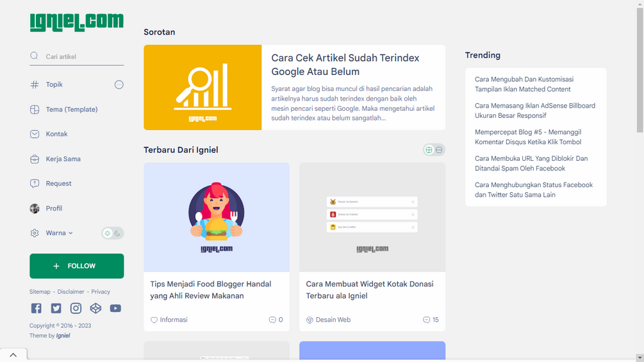Click the Cari artikel search field
This screenshot has height=362, width=644.
(76, 56)
